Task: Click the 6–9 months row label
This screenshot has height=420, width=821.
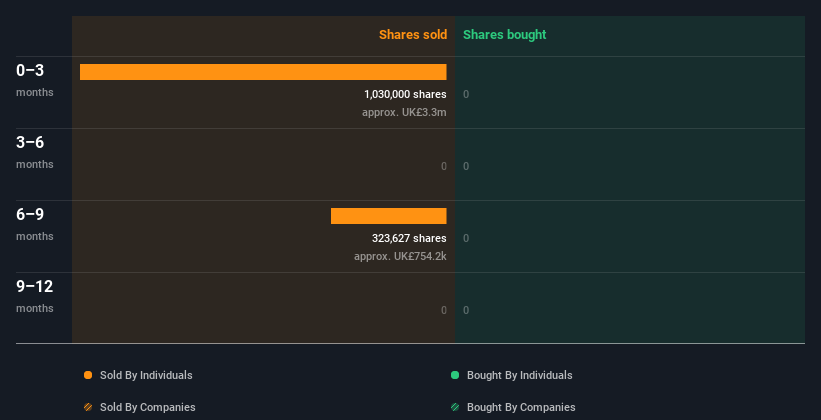Action: 35,224
